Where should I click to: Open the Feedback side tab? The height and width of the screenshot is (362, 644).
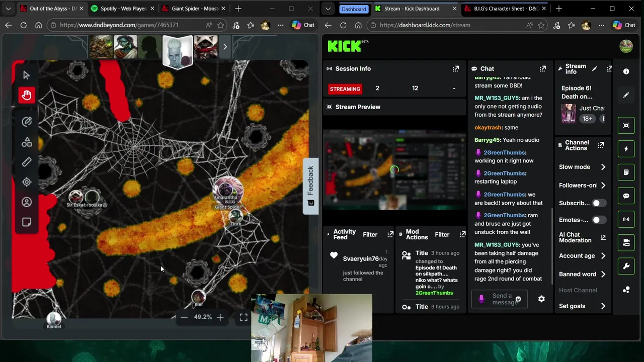pyautogui.click(x=310, y=186)
